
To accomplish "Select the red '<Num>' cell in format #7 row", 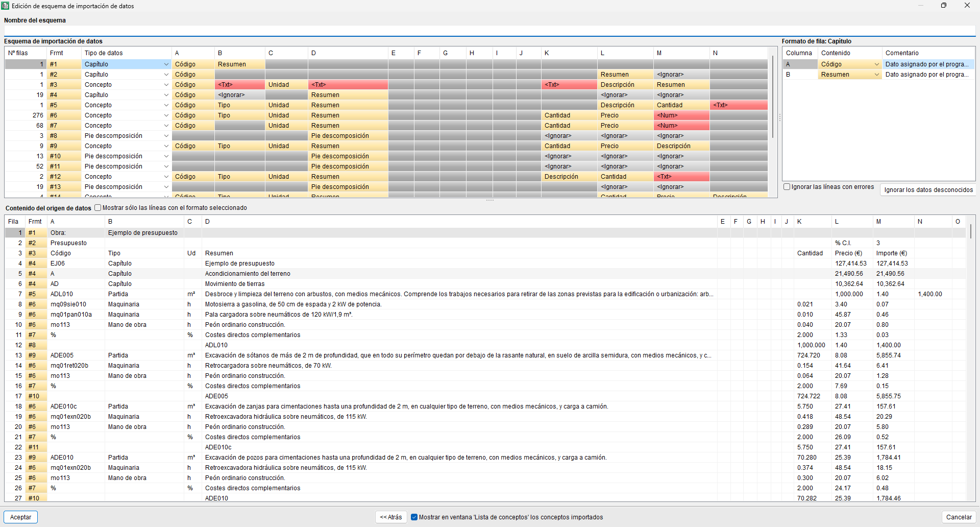I will (681, 126).
